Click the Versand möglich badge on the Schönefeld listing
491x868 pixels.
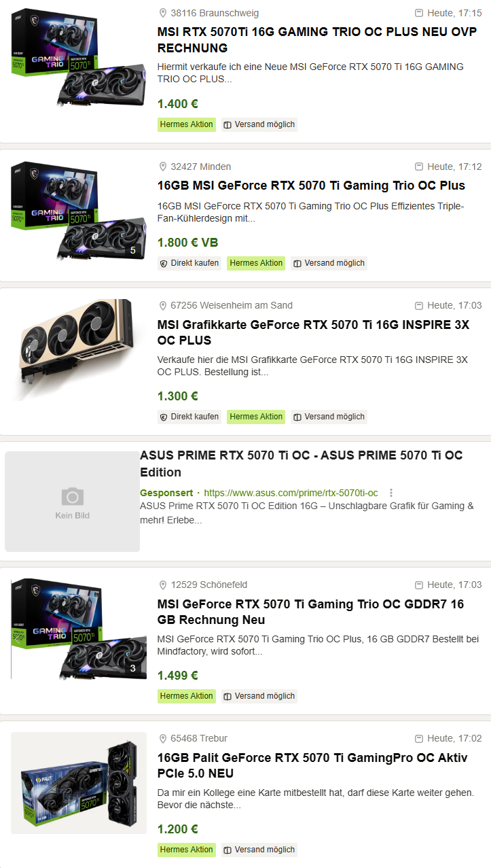click(259, 696)
